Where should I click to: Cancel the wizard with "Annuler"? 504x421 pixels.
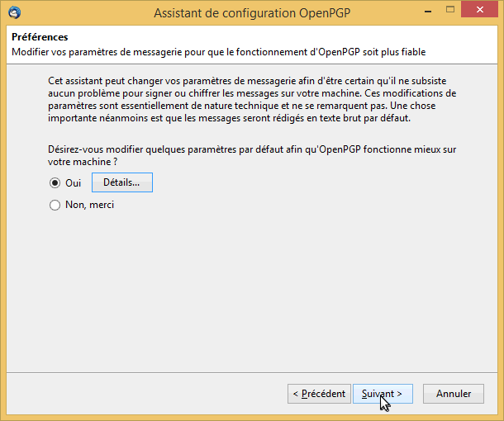click(454, 394)
